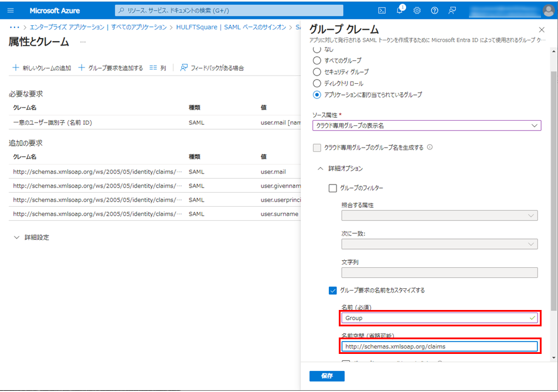Expand the 詳細設定 section

pos(16,237)
